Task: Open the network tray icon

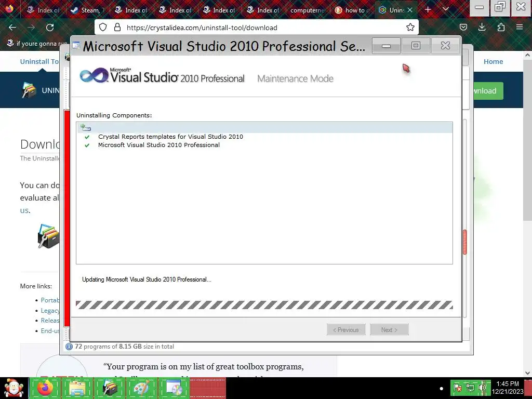Action: click(x=470, y=388)
